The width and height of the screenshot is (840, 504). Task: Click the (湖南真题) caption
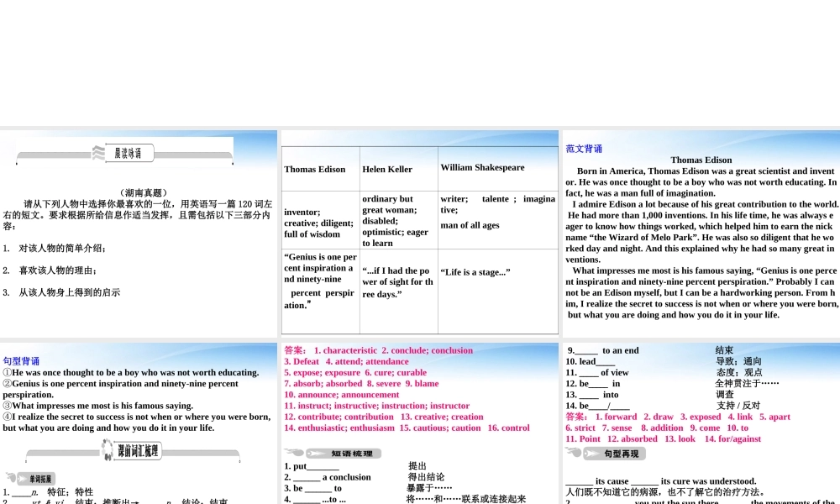pyautogui.click(x=144, y=192)
